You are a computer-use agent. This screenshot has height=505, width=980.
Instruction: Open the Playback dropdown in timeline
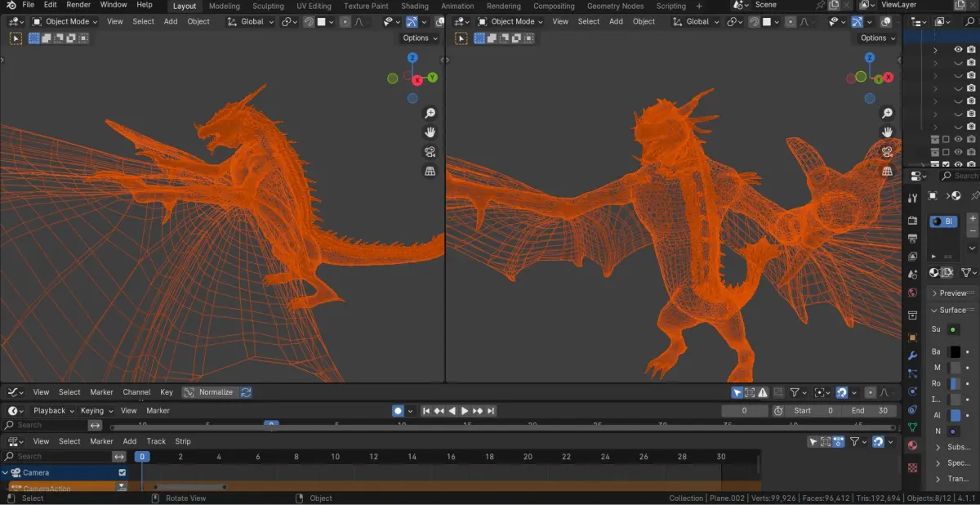point(53,411)
